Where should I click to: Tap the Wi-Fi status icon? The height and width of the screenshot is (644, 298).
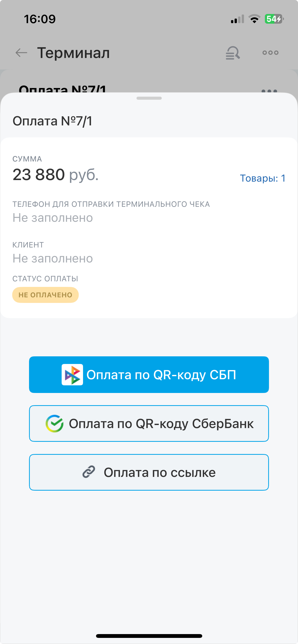(254, 19)
